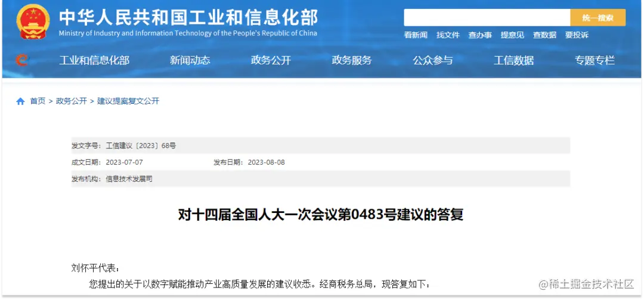This screenshot has height=300, width=644.
Task: Open the 查办事 quick link
Action: [x=480, y=35]
